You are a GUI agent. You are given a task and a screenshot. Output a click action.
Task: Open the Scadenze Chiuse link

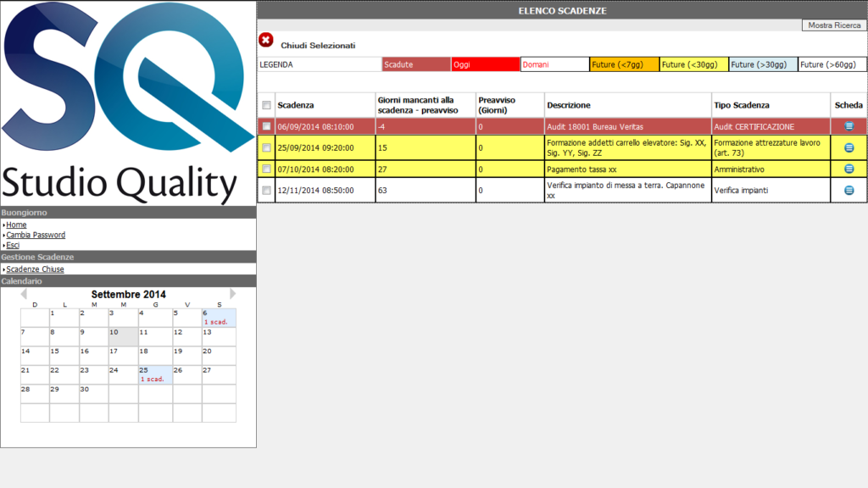pyautogui.click(x=35, y=269)
